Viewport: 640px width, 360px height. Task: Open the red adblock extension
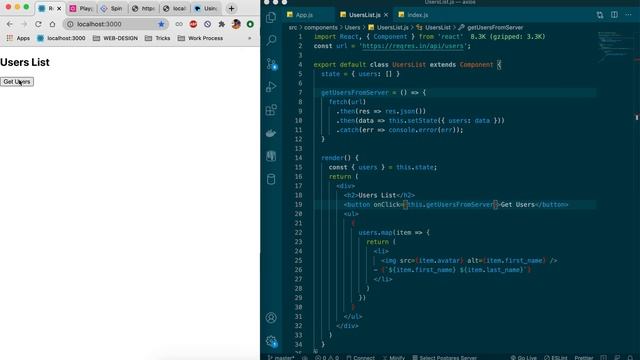pyautogui.click(x=193, y=24)
